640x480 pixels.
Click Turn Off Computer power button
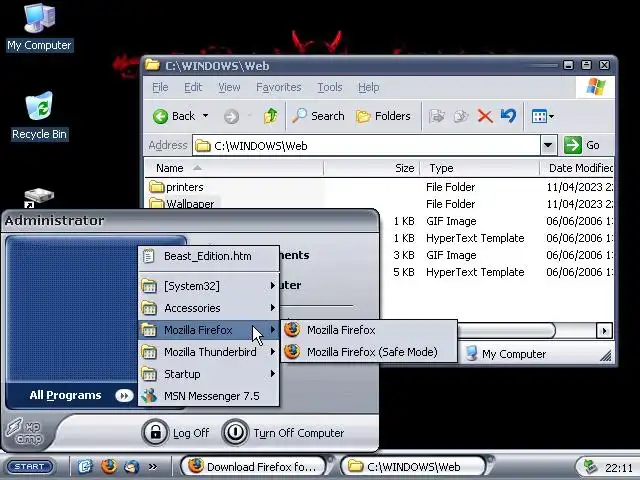(235, 432)
